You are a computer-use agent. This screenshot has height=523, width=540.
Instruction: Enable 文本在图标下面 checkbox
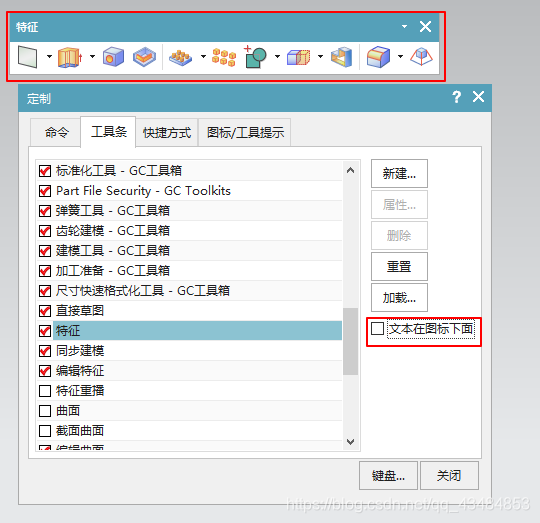377,328
